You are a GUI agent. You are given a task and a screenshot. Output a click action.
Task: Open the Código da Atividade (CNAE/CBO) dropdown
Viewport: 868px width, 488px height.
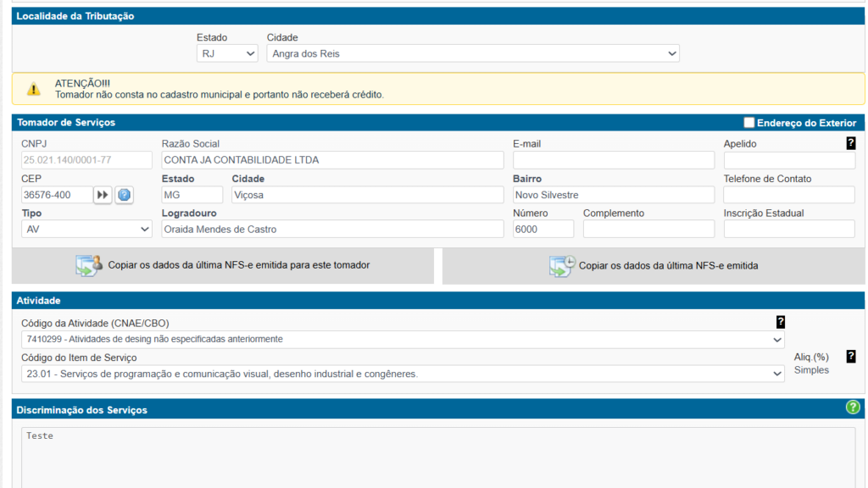tap(403, 340)
